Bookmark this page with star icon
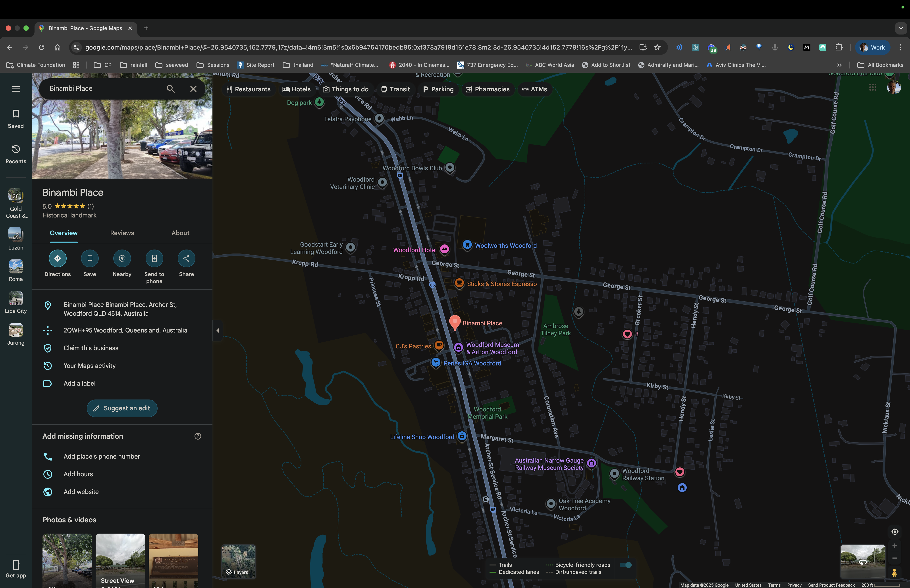The height and width of the screenshot is (588, 910). [657, 47]
